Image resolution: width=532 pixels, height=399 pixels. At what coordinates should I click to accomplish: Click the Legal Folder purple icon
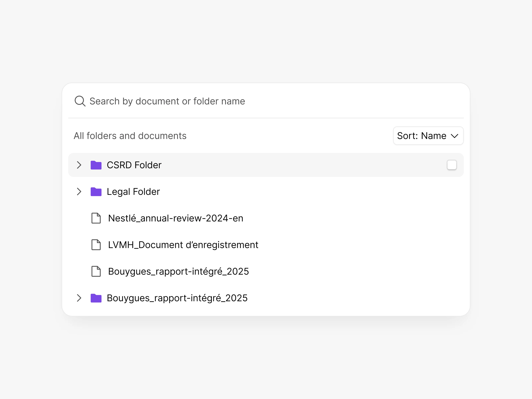(x=96, y=192)
